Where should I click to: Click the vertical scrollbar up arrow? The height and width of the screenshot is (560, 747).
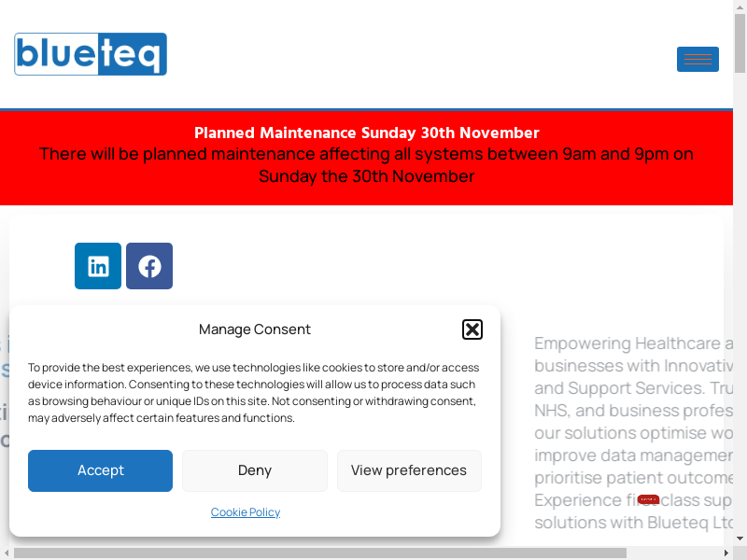pyautogui.click(x=740, y=6)
